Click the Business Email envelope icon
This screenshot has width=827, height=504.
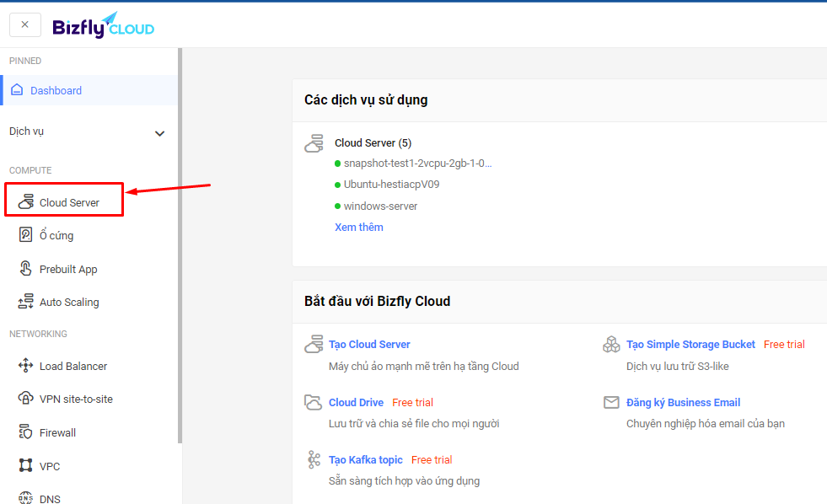click(611, 402)
